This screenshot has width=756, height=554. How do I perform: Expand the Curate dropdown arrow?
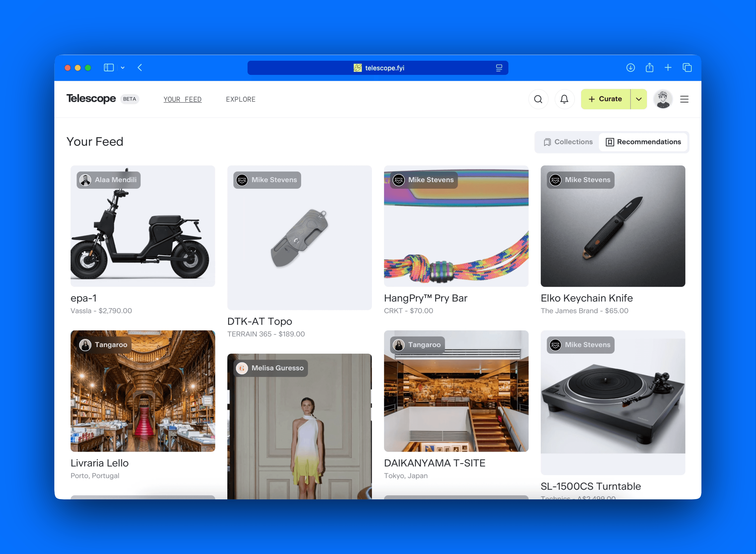tap(639, 99)
